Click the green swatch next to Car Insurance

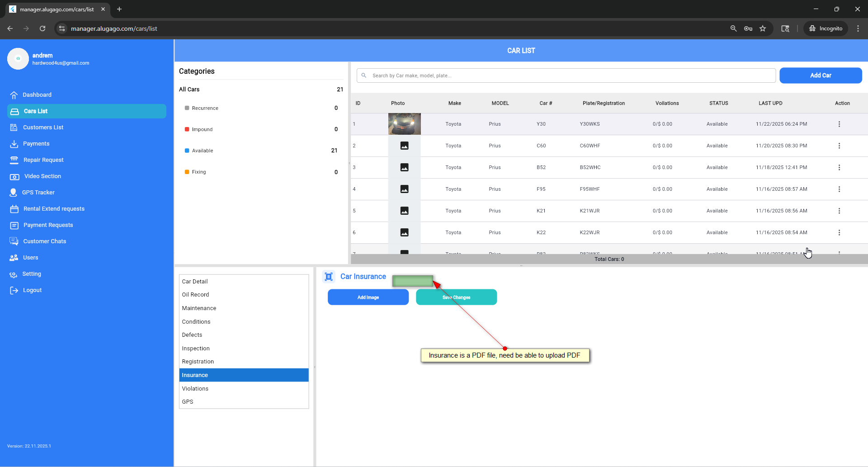pyautogui.click(x=412, y=281)
